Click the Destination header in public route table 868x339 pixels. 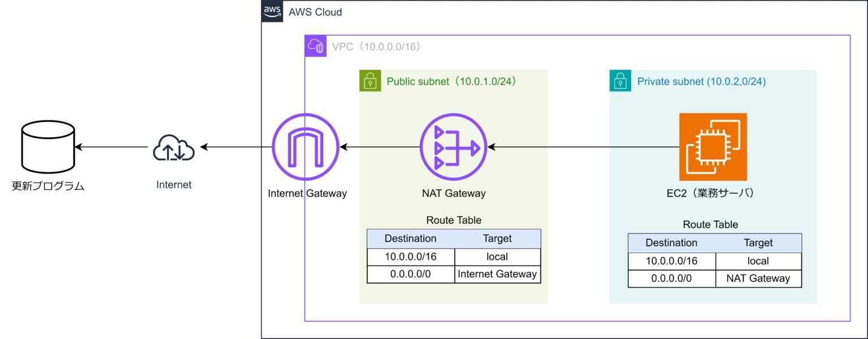click(410, 238)
